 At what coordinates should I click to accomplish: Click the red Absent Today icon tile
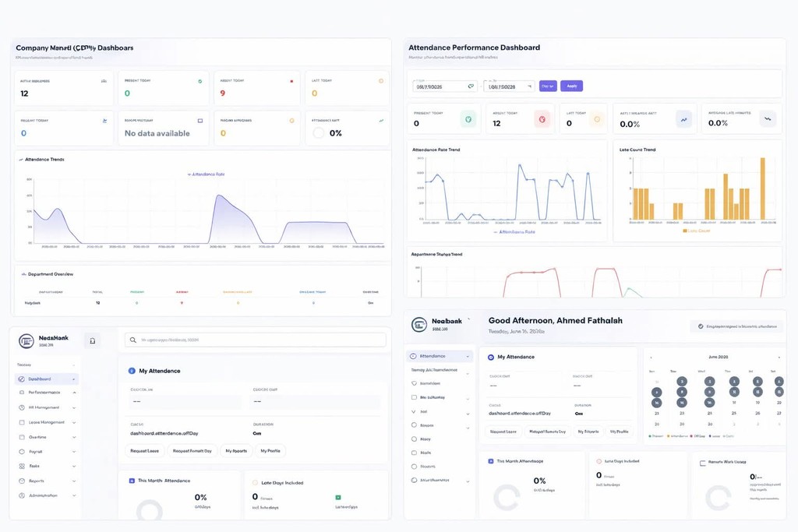coord(542,119)
